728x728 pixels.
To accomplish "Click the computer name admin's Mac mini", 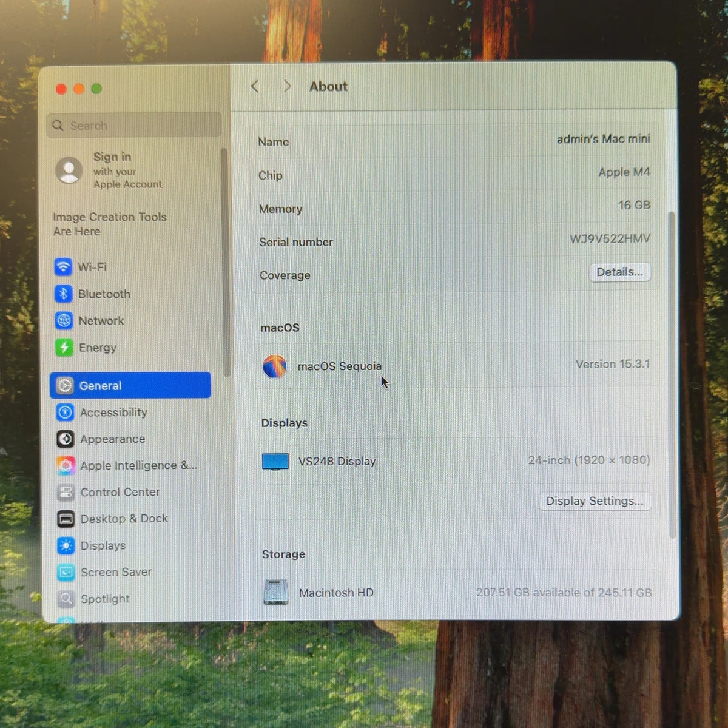I will click(603, 139).
